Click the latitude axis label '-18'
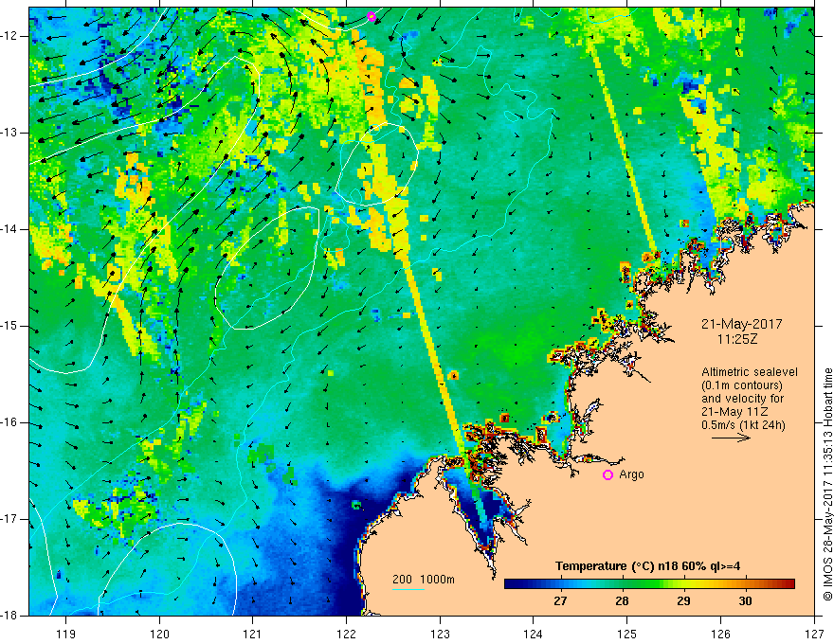 (x=10, y=616)
